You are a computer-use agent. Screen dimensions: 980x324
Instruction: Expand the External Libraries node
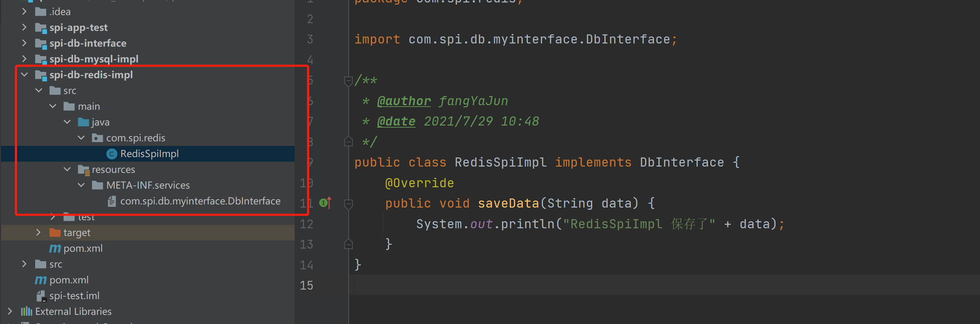[10, 311]
